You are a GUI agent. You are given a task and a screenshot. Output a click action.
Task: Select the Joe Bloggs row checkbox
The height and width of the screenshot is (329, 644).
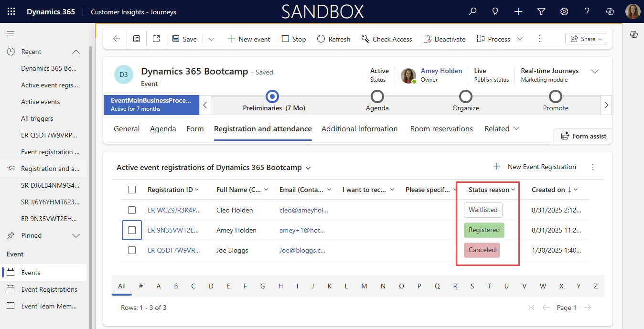click(x=132, y=250)
